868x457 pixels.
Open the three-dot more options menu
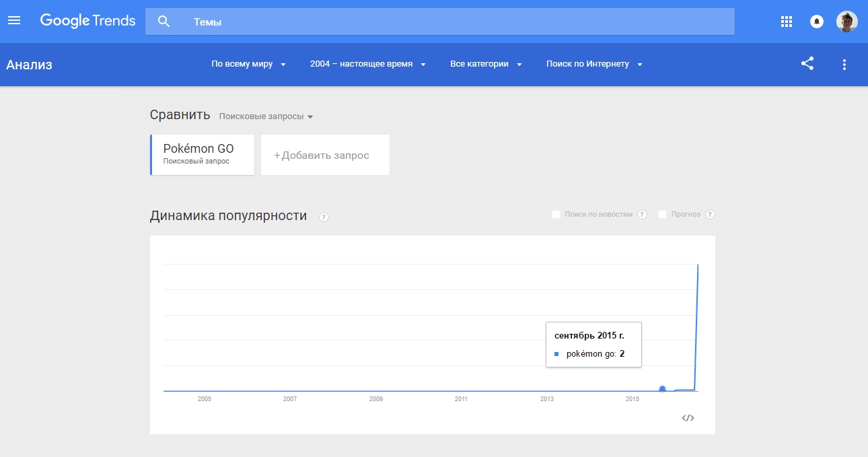pos(844,65)
